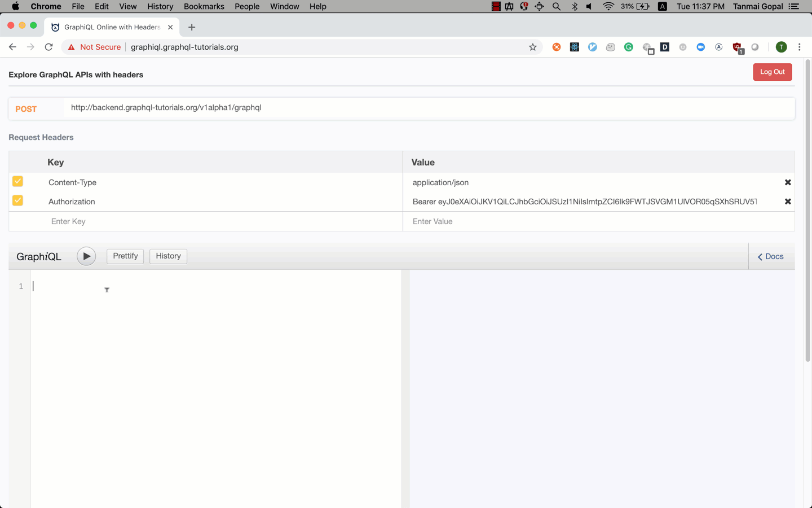Click the blue checkmark extension icon
Viewport: 812px width, 508px height.
[593, 47]
